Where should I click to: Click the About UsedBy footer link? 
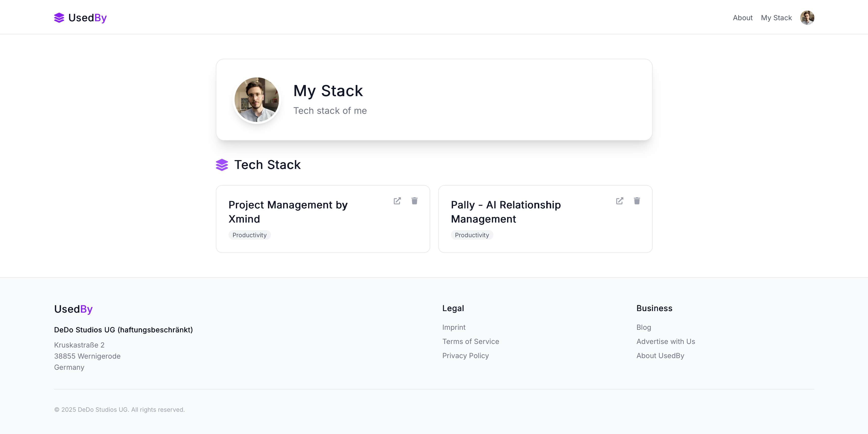[660, 356]
